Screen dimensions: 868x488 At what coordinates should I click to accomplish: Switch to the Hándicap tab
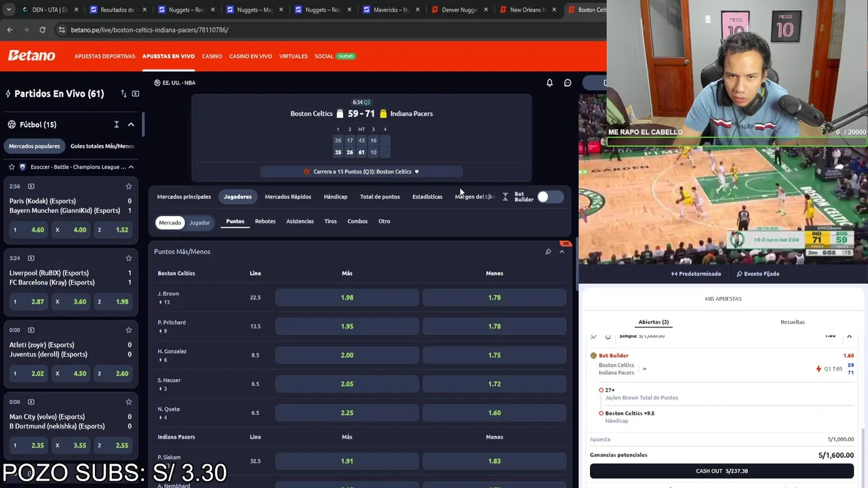click(x=335, y=197)
